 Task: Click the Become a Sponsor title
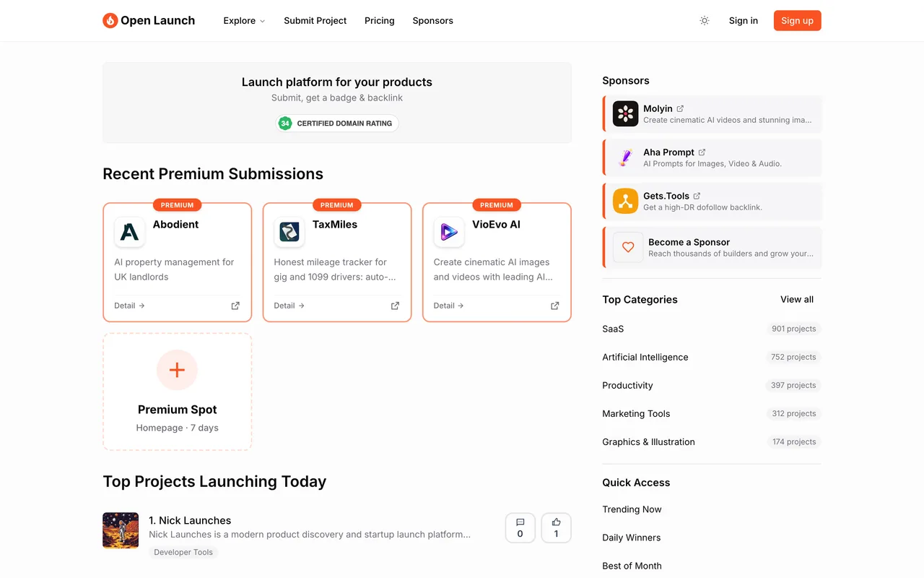(x=689, y=242)
